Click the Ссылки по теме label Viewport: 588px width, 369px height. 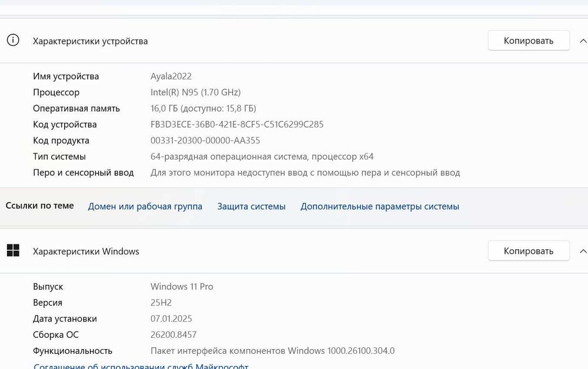tap(40, 206)
